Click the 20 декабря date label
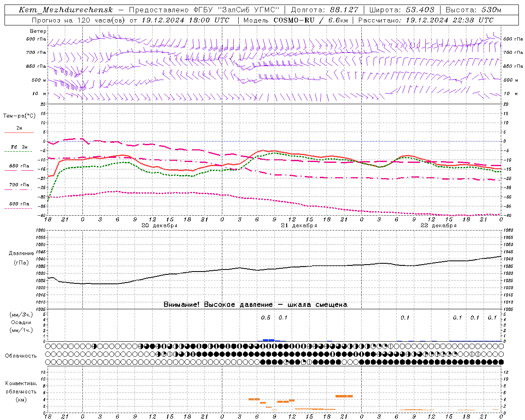Image resolution: width=525 pixels, height=420 pixels. (x=159, y=226)
